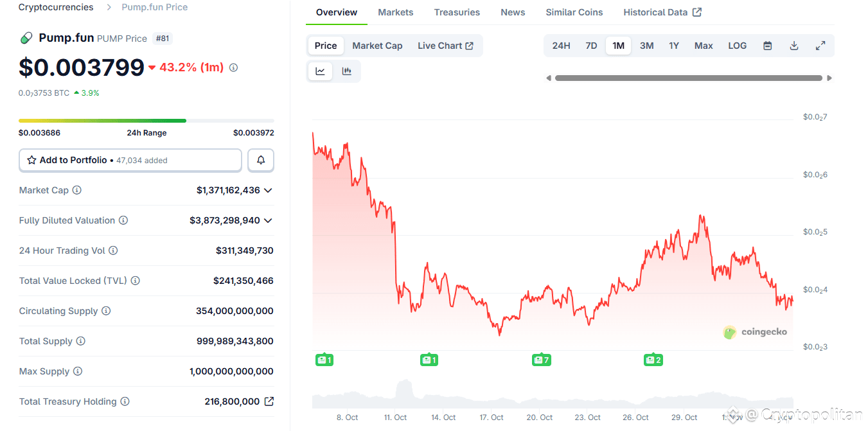868x431 pixels.
Task: Click the Market Cap info tooltip icon
Action: pyautogui.click(x=77, y=190)
